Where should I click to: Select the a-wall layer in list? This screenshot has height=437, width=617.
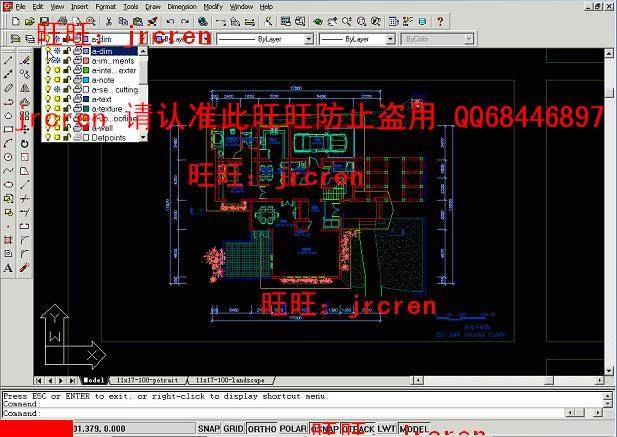(91, 128)
